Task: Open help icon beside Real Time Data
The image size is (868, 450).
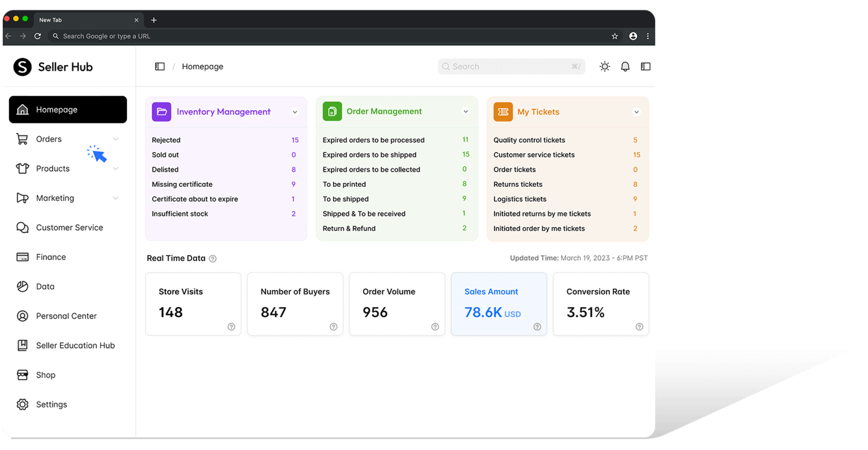Action: coord(213,259)
